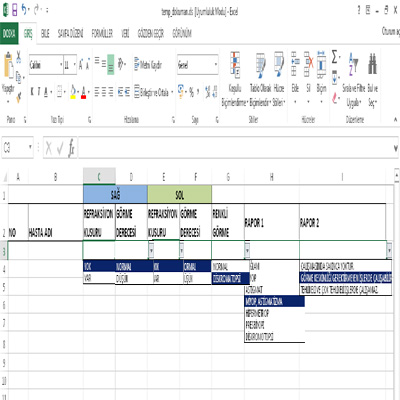
Task: Open the number format Genel dropdown
Action: pyautogui.click(x=216, y=65)
